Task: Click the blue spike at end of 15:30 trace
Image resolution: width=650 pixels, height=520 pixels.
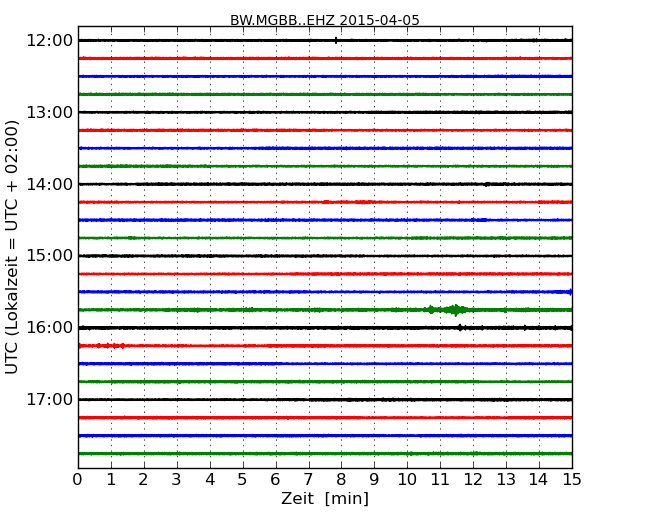Action: pos(570,292)
